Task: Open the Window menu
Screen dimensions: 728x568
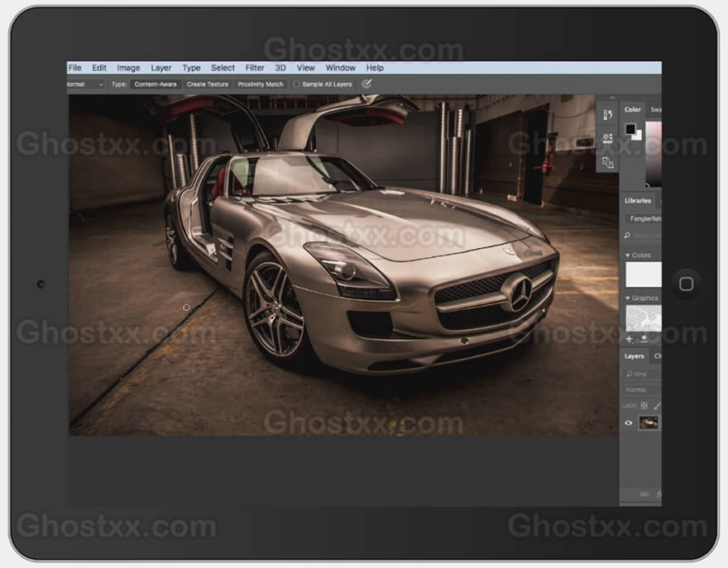Action: [x=340, y=68]
